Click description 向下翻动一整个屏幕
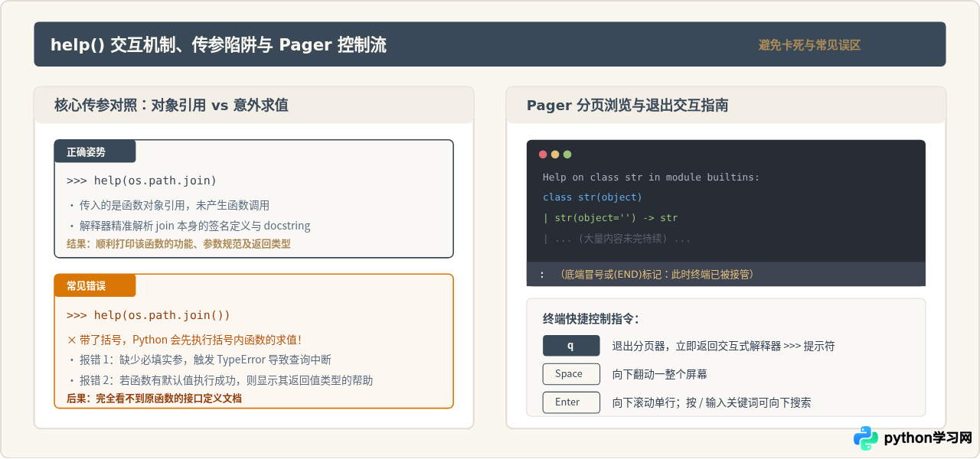Screen dimensions: 980x459 (659, 374)
